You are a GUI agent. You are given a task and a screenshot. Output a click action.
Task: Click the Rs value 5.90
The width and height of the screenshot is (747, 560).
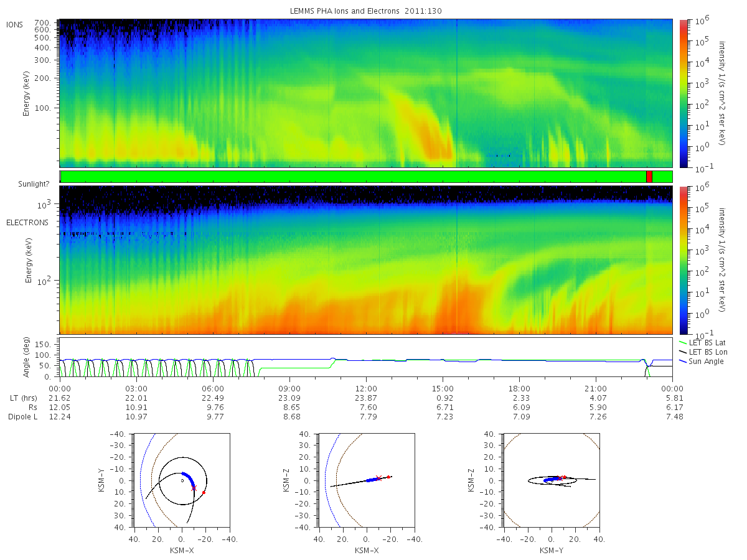(596, 407)
